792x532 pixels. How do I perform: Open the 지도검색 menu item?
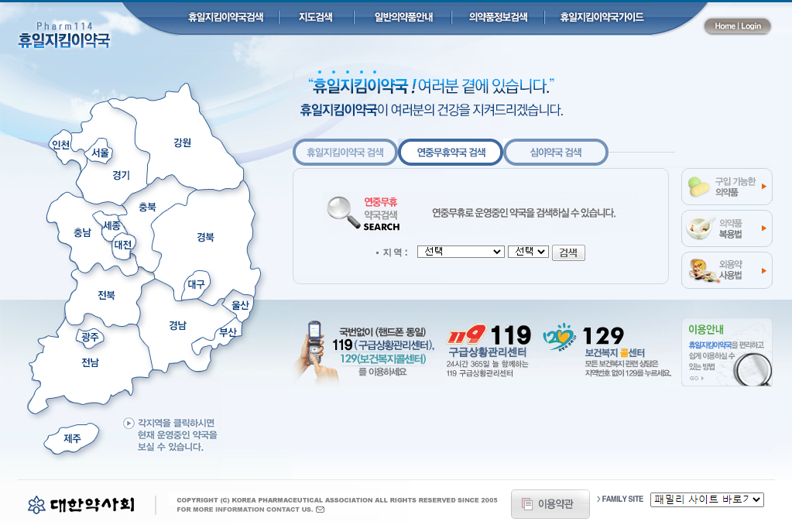click(x=317, y=15)
